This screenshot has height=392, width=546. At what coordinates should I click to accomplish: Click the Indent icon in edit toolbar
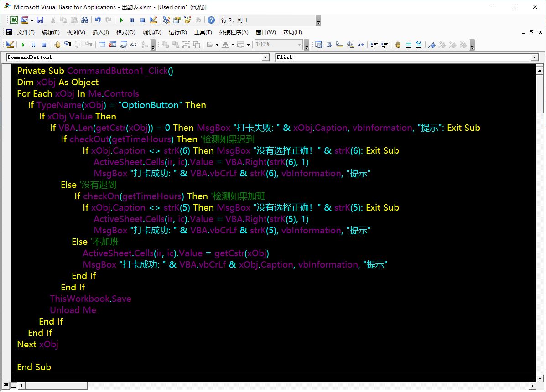(374, 45)
